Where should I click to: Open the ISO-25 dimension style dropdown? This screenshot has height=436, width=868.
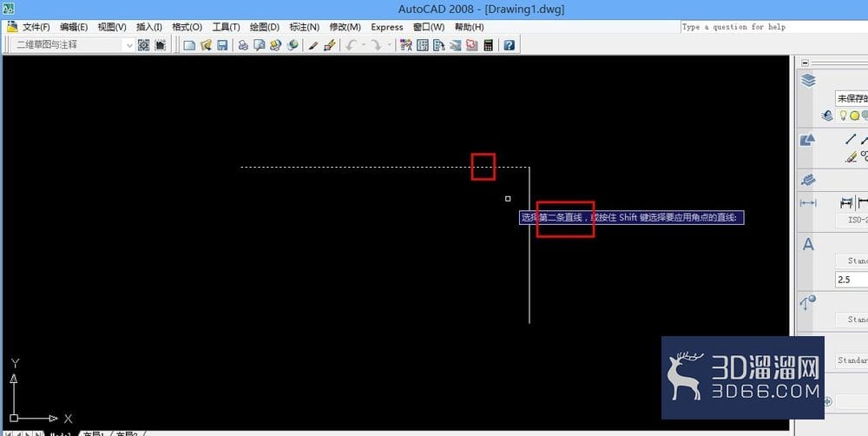pos(852,220)
